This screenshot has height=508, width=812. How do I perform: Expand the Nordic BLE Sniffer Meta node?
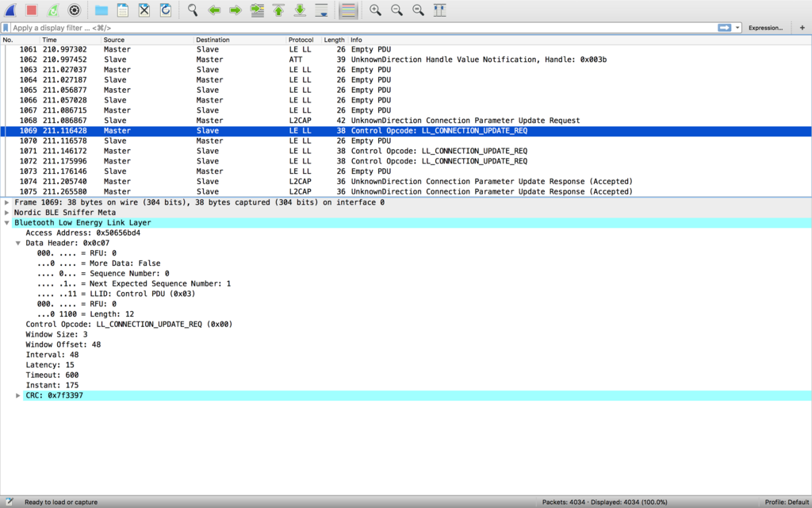click(x=6, y=213)
